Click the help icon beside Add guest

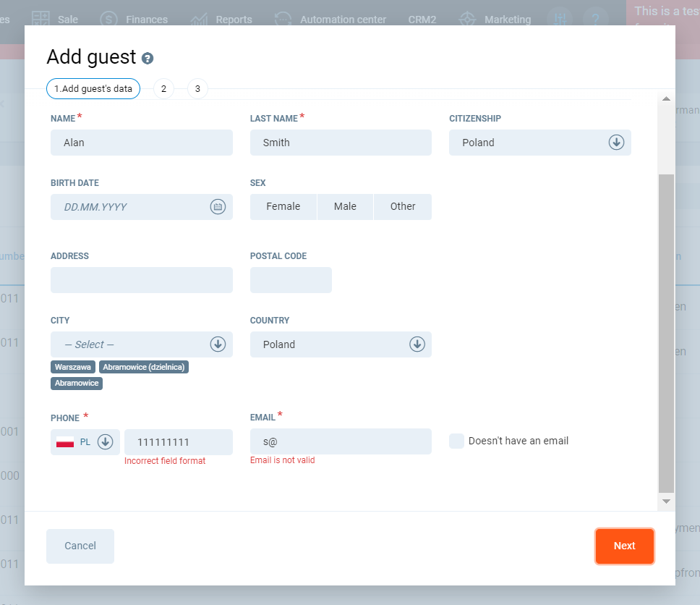(148, 59)
